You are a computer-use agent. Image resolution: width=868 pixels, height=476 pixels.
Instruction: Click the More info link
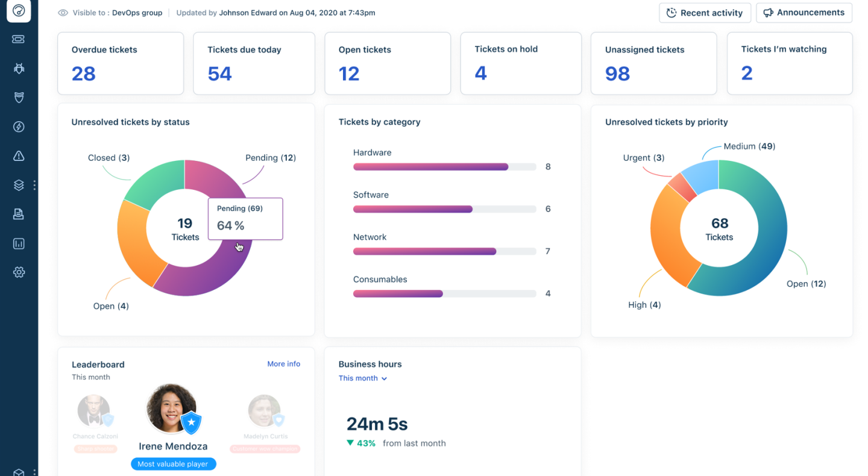283,364
